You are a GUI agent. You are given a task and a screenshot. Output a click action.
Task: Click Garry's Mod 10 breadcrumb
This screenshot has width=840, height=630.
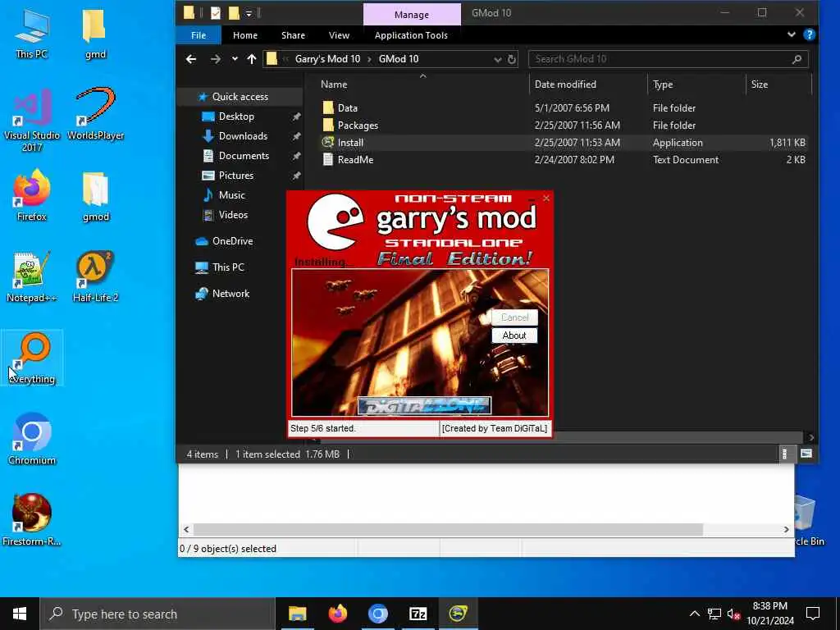(x=327, y=59)
